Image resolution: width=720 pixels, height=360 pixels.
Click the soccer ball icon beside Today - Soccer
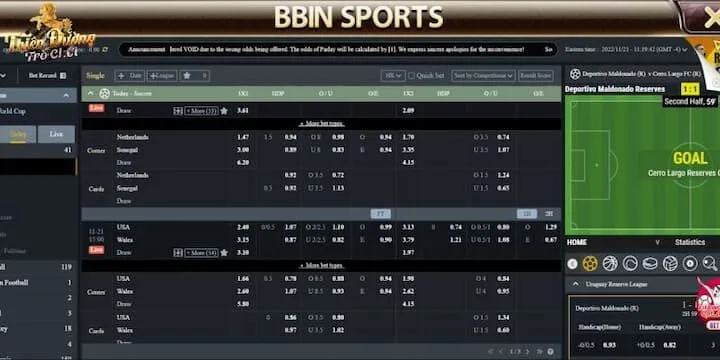coord(104,94)
